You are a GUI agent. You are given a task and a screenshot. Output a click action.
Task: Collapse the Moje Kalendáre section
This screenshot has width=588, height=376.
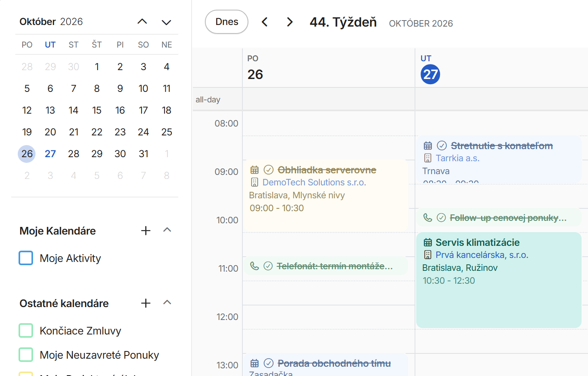pyautogui.click(x=167, y=230)
